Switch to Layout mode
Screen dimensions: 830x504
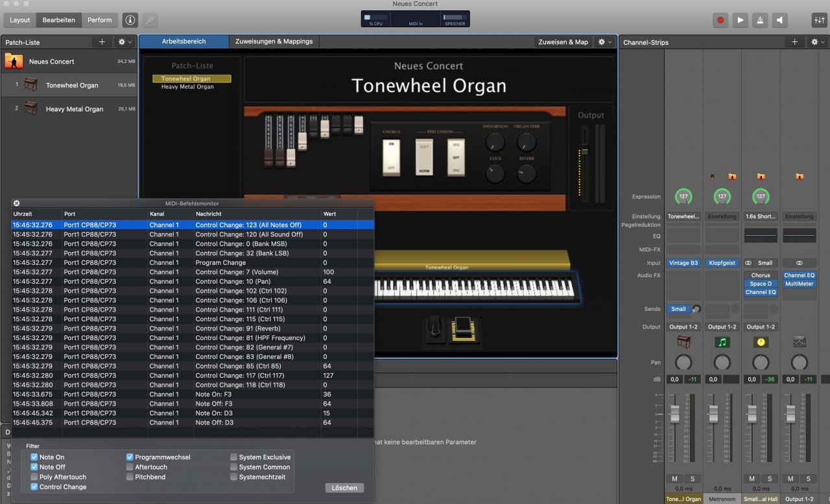click(x=20, y=20)
